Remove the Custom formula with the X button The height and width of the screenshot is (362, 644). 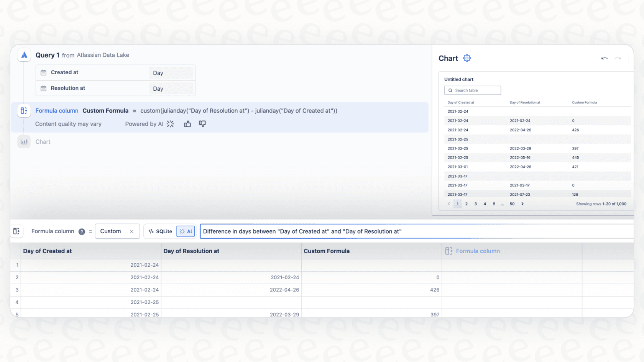pos(131,231)
